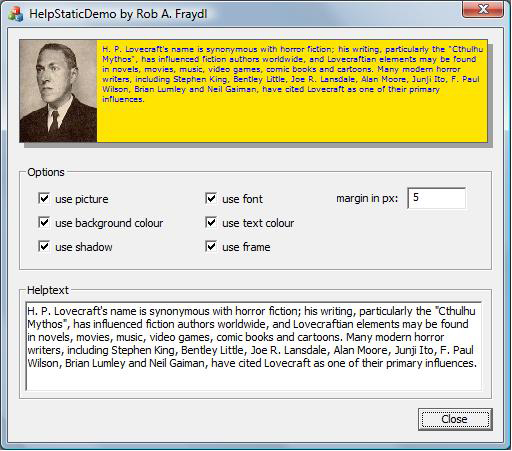Click inside the Helptext edit box
512x451 pixels.
(253, 346)
